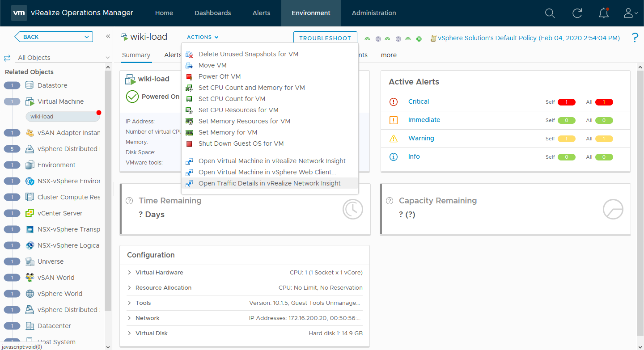644x350 pixels.
Task: Click the VMware vm logo
Action: (18, 13)
